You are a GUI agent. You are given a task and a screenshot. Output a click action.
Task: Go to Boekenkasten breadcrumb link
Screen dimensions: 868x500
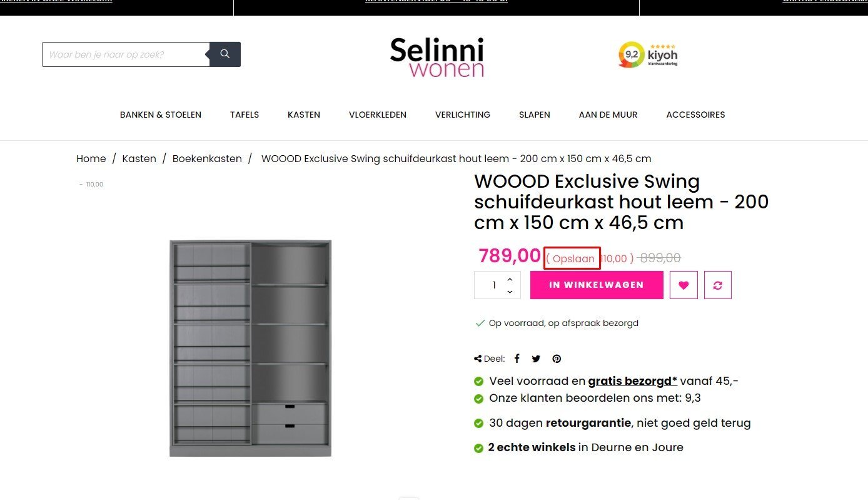point(207,158)
